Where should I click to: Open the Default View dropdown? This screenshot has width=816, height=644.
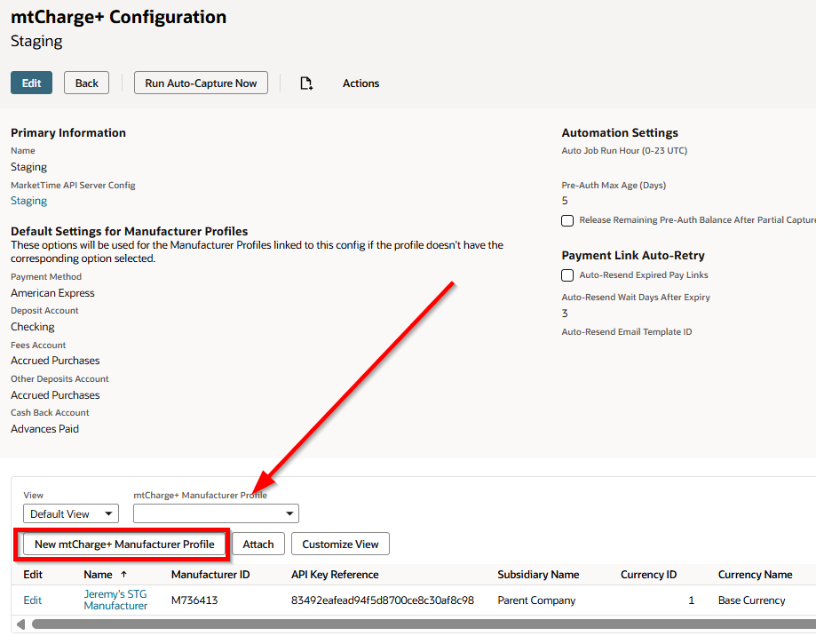[x=71, y=513]
